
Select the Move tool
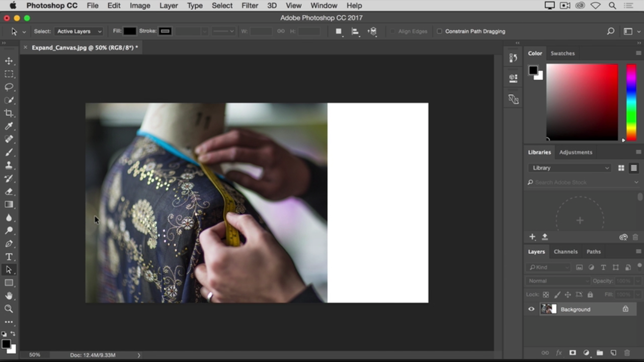(9, 61)
